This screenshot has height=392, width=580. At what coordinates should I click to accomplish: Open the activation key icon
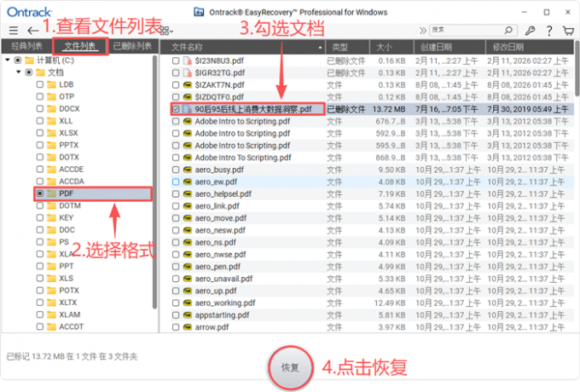[530, 31]
